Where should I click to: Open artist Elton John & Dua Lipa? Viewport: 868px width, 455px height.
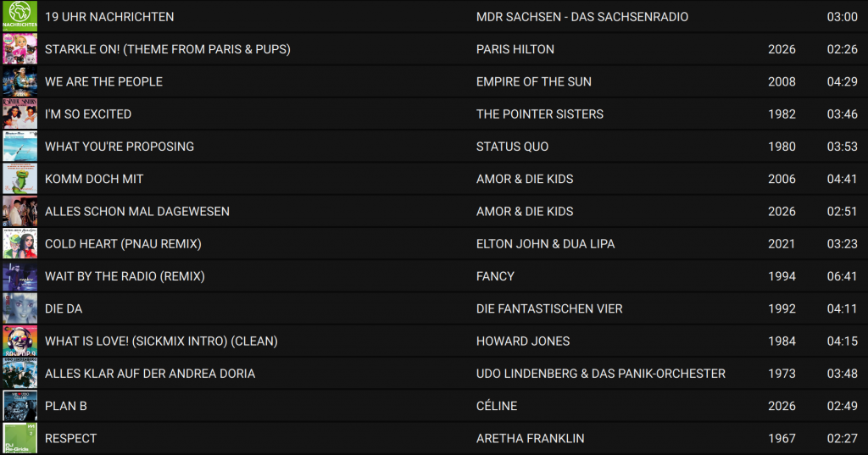tap(546, 244)
